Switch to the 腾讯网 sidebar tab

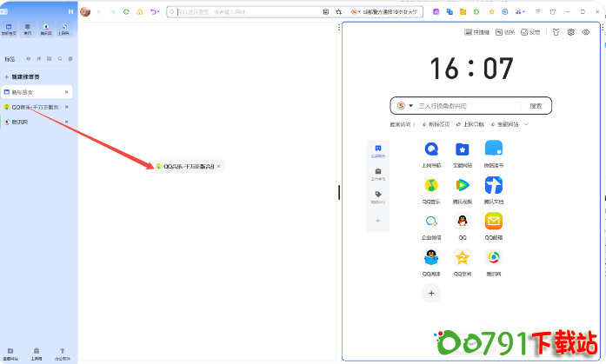(20, 122)
